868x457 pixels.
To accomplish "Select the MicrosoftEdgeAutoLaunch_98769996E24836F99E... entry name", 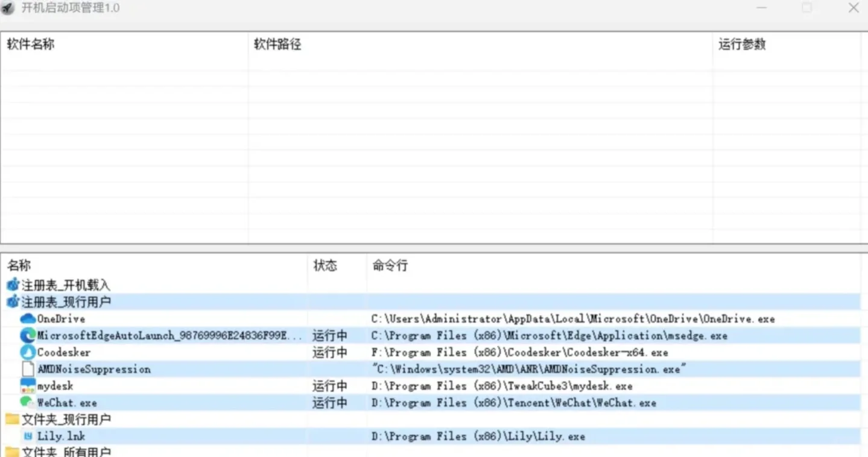I will (169, 335).
